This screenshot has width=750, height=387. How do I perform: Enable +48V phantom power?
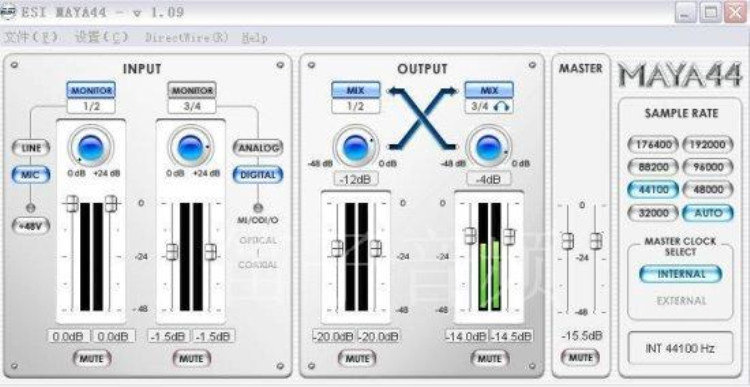[x=31, y=225]
